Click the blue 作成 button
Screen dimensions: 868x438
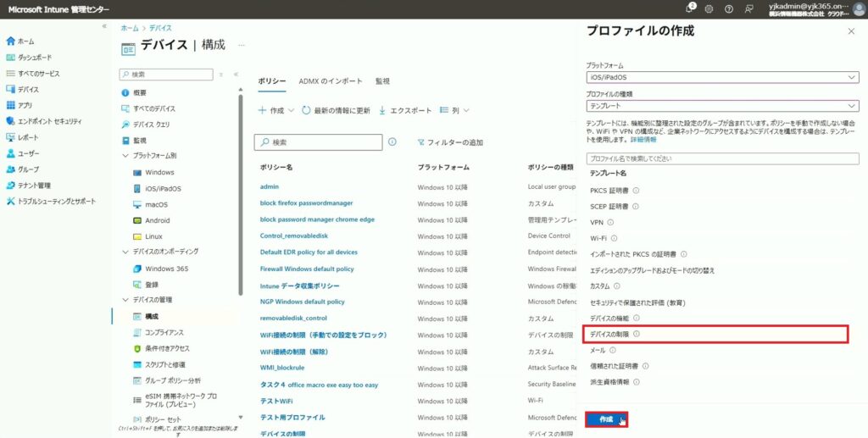tap(606, 419)
